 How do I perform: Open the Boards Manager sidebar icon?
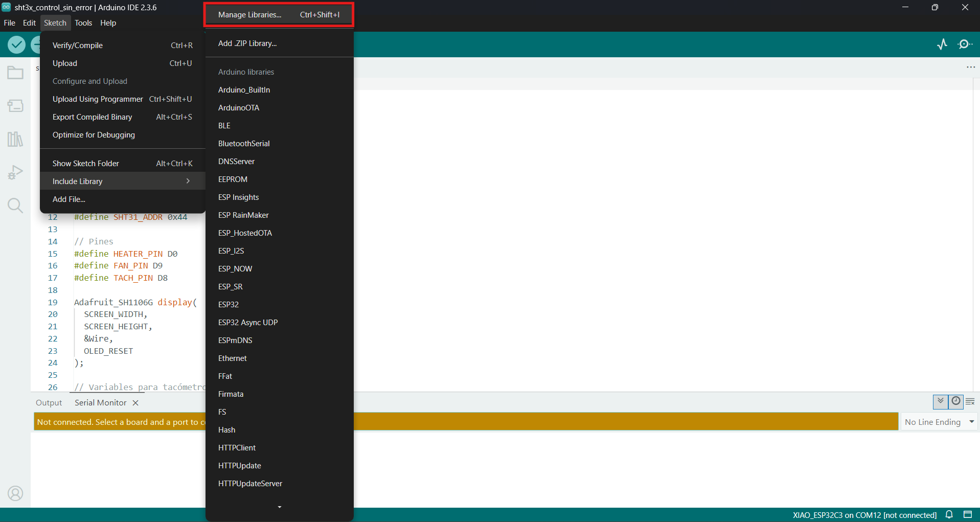(15, 106)
